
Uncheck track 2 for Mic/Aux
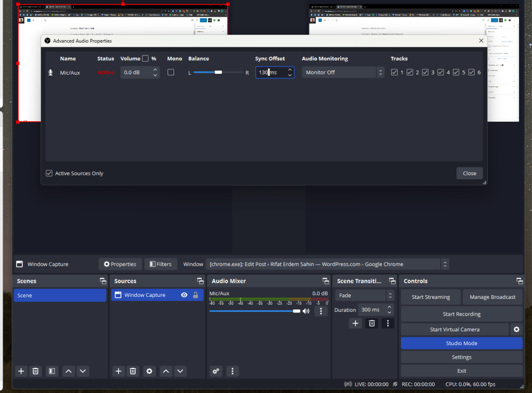(x=410, y=72)
